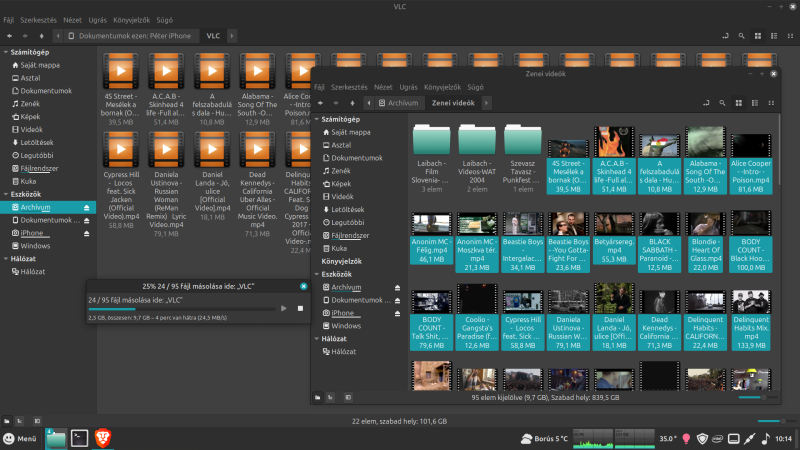This screenshot has height=450, width=800.
Task: Eject iPhone in VLC window sidebar
Action: (x=86, y=233)
